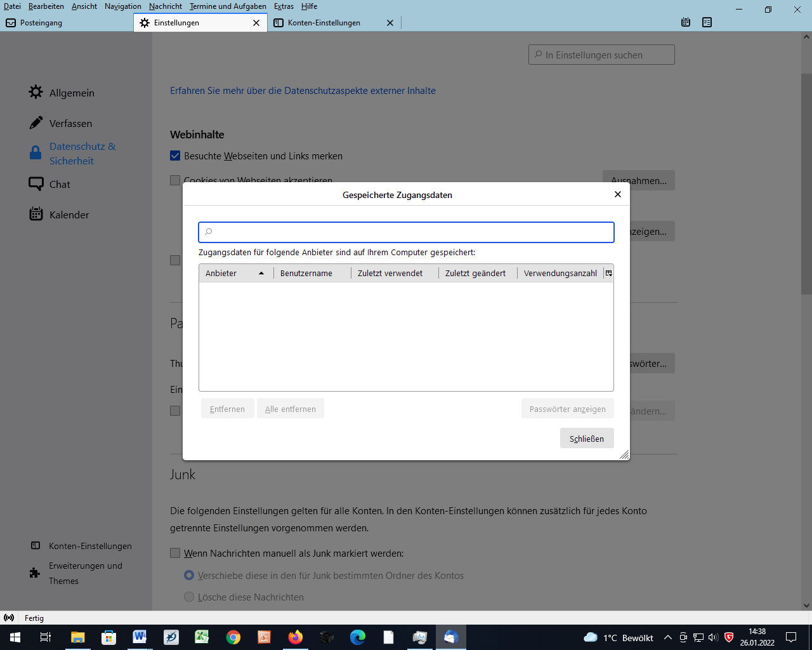Viewport: 812px width, 650px height.
Task: Open the calendar icon in the tab bar
Action: [x=686, y=22]
